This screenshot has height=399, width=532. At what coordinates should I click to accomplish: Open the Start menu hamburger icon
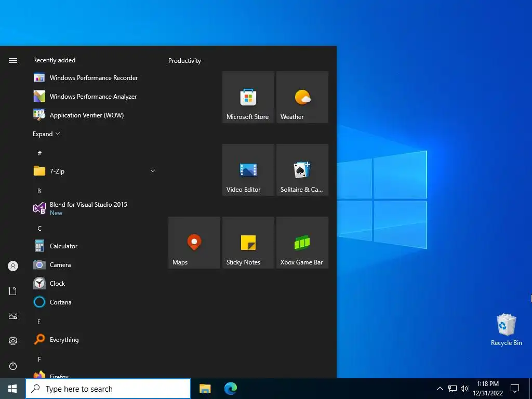(13, 60)
